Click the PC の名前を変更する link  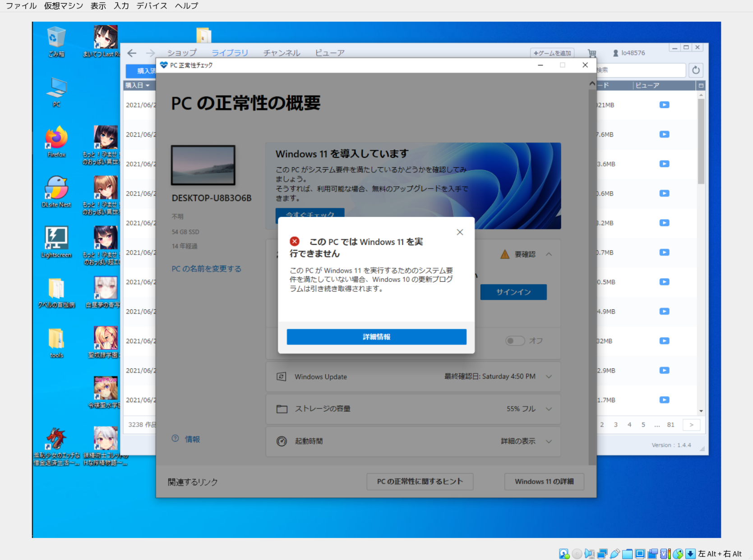click(x=206, y=269)
